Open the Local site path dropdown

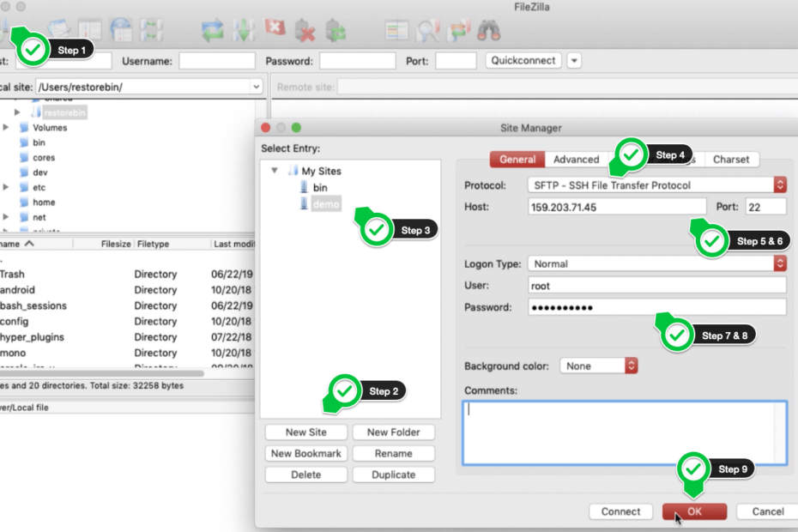pyautogui.click(x=256, y=87)
